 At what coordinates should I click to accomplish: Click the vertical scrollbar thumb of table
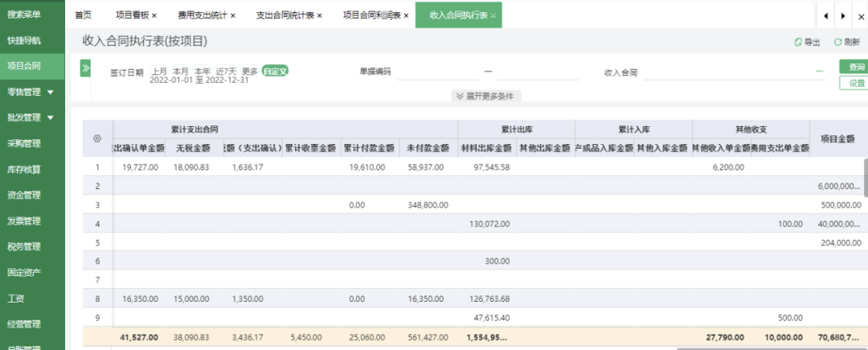point(865,177)
